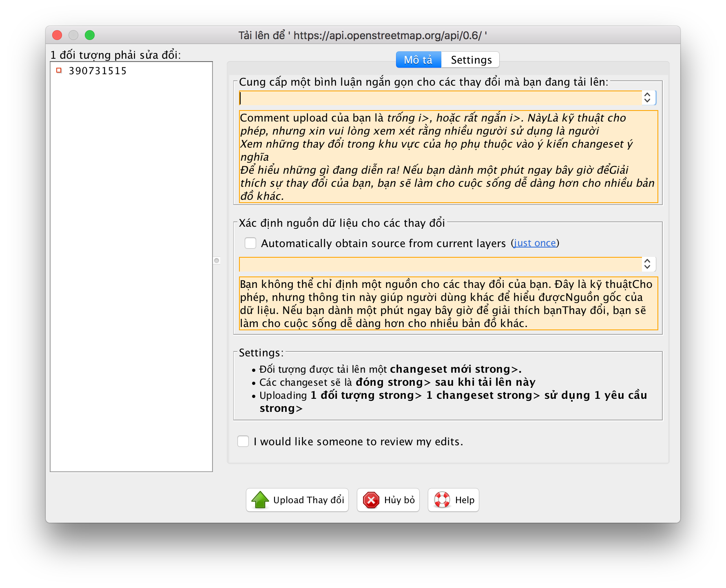
Task: Click the red node icon beside 390731515
Action: [59, 71]
